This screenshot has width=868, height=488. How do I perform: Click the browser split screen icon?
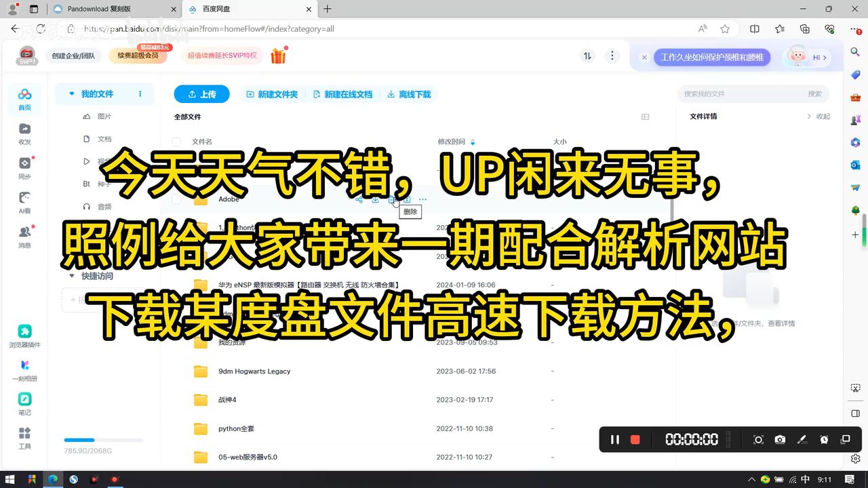point(754,28)
